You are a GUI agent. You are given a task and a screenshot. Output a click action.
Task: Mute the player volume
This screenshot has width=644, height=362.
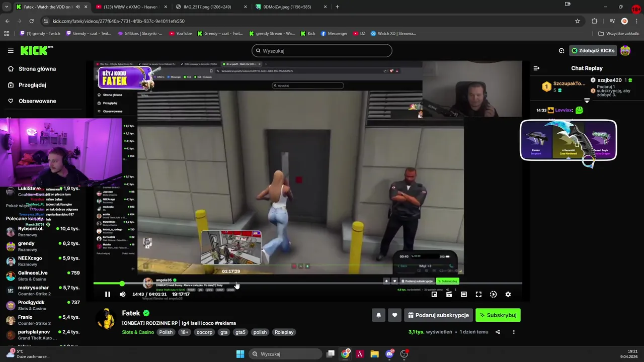122,294
